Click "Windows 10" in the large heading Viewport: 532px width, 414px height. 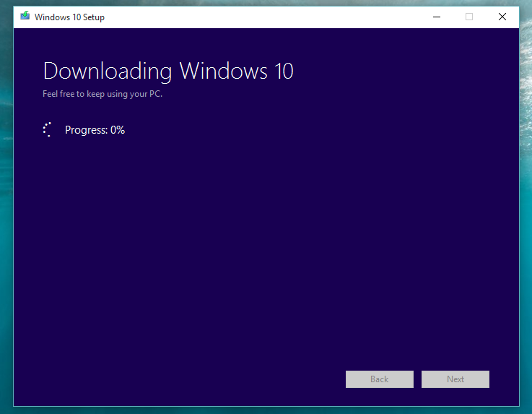coord(236,71)
